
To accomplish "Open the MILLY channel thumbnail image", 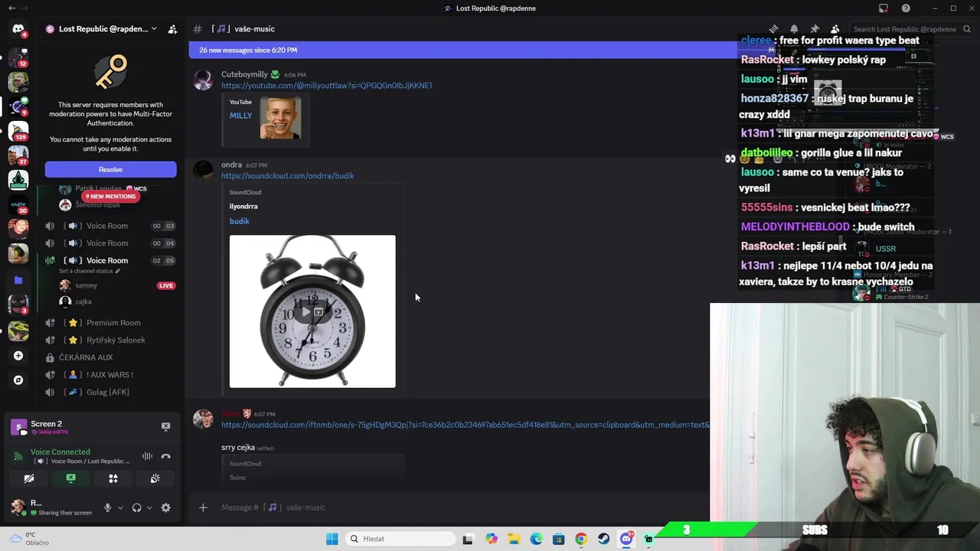I will (280, 118).
